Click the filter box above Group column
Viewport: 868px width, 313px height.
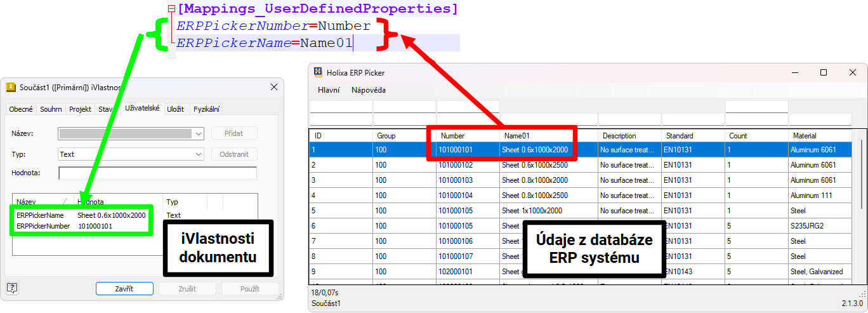(404, 119)
